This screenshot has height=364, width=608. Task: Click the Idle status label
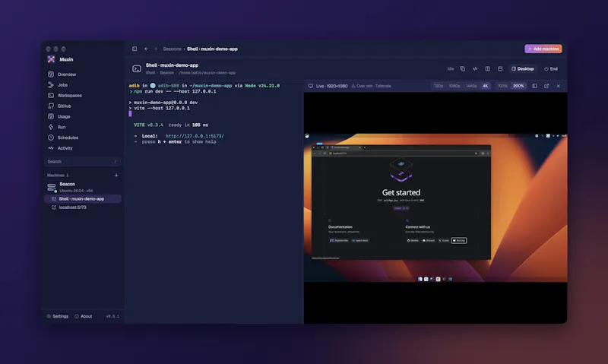coord(451,68)
